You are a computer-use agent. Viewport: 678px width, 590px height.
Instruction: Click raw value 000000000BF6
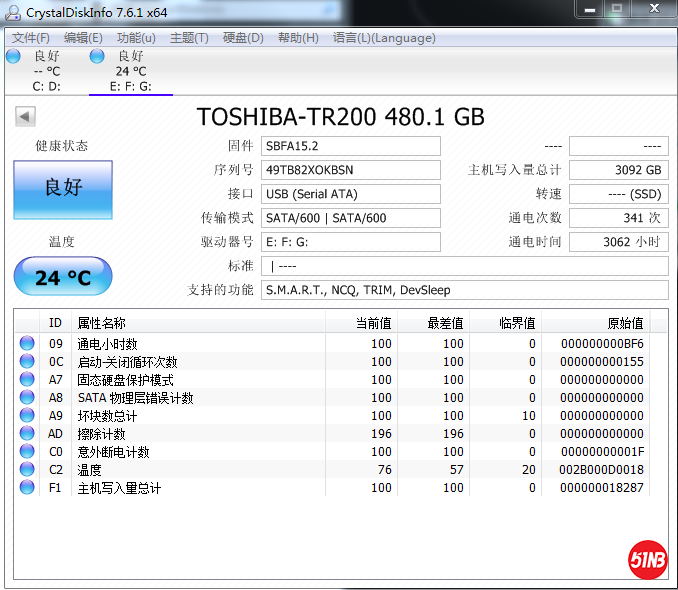click(x=602, y=343)
